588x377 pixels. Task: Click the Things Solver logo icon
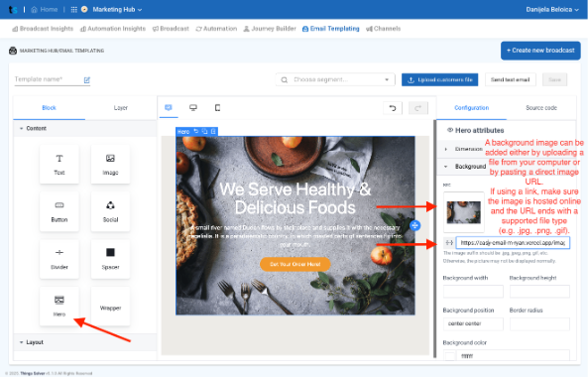coord(13,10)
